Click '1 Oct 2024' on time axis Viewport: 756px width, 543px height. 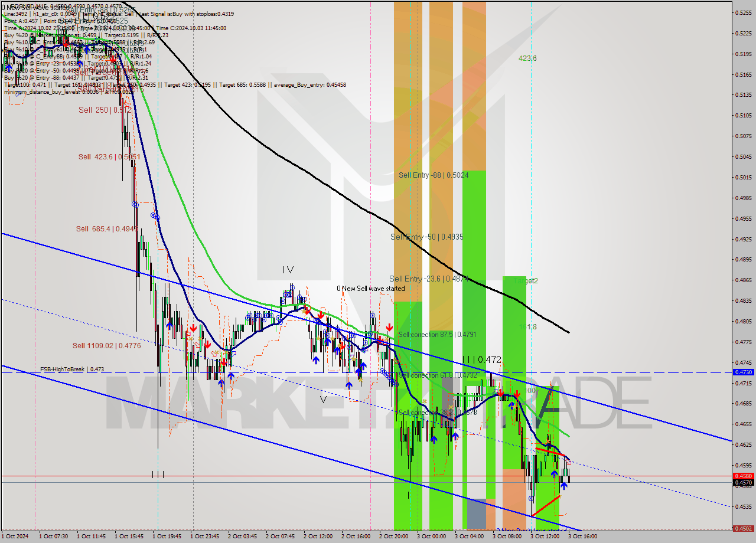[x=14, y=537]
